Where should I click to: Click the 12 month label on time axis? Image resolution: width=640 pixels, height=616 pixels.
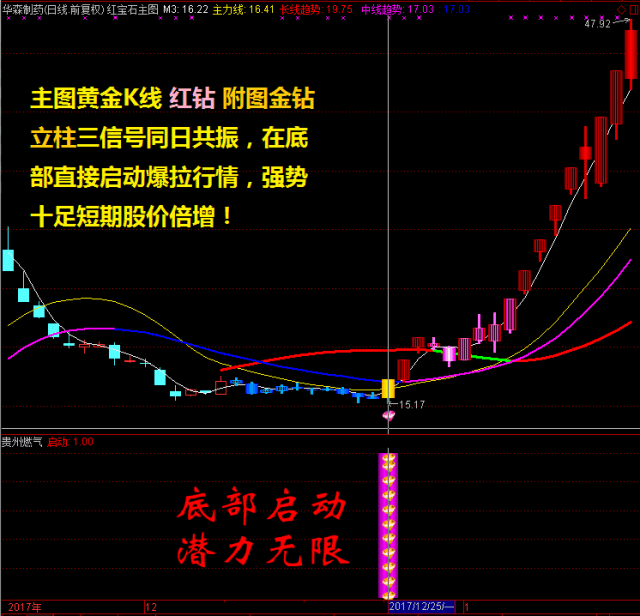[151, 607]
